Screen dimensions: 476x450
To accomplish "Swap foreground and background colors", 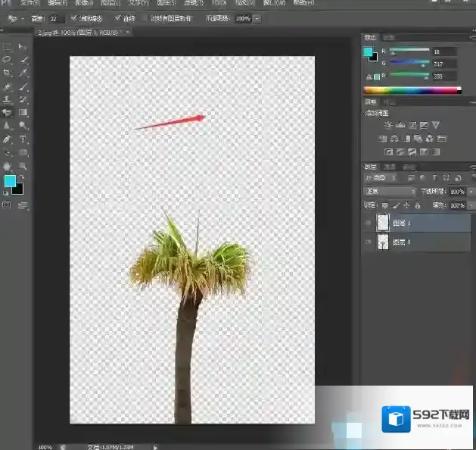I will [x=21, y=177].
